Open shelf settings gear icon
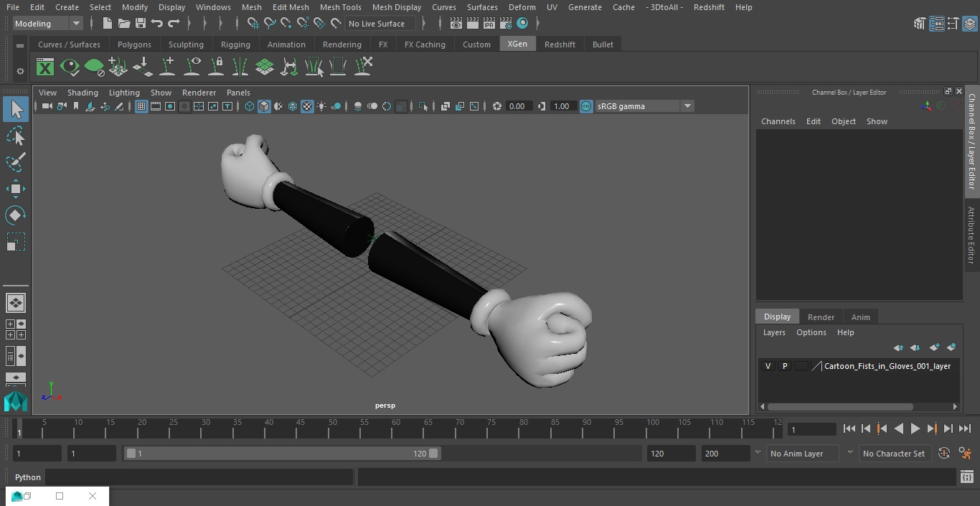 [x=20, y=70]
